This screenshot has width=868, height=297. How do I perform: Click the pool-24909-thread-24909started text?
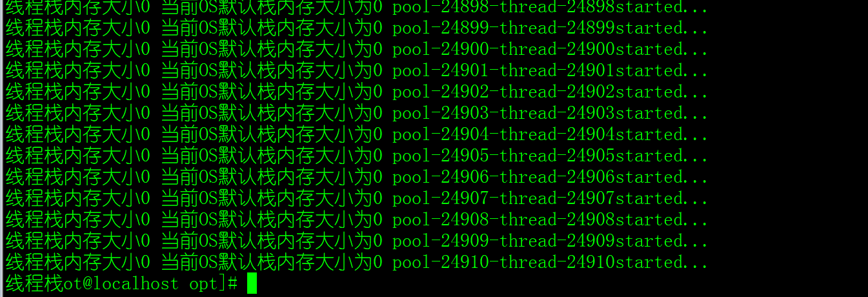550,241
